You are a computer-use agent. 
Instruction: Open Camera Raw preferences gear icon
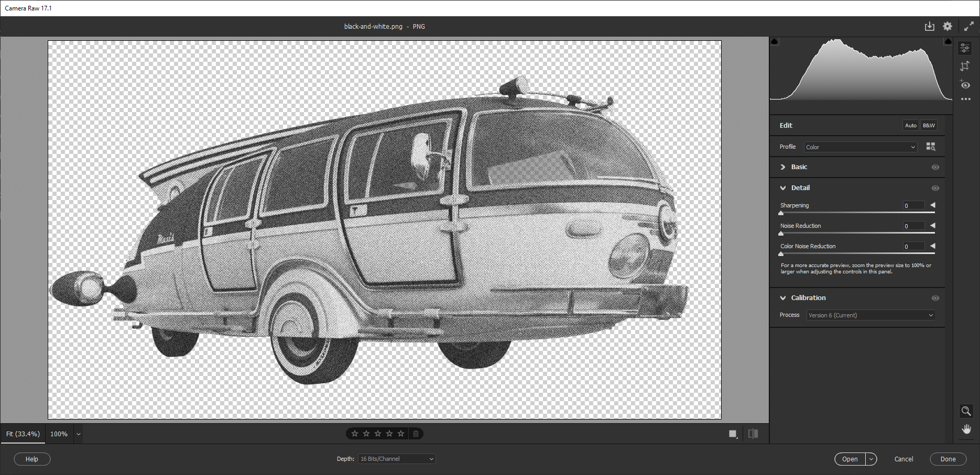coord(948,26)
